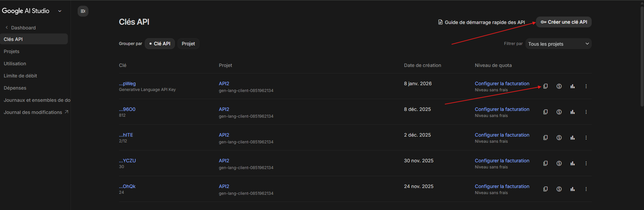Click the 8 janv. 2026 creation date
Screen dimensions: 644x210
point(418,84)
